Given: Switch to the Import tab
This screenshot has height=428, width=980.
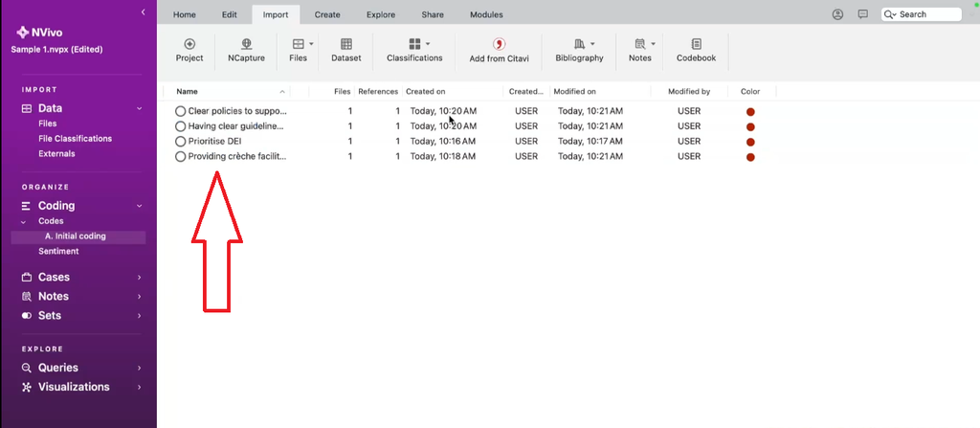Looking at the screenshot, I should [276, 14].
